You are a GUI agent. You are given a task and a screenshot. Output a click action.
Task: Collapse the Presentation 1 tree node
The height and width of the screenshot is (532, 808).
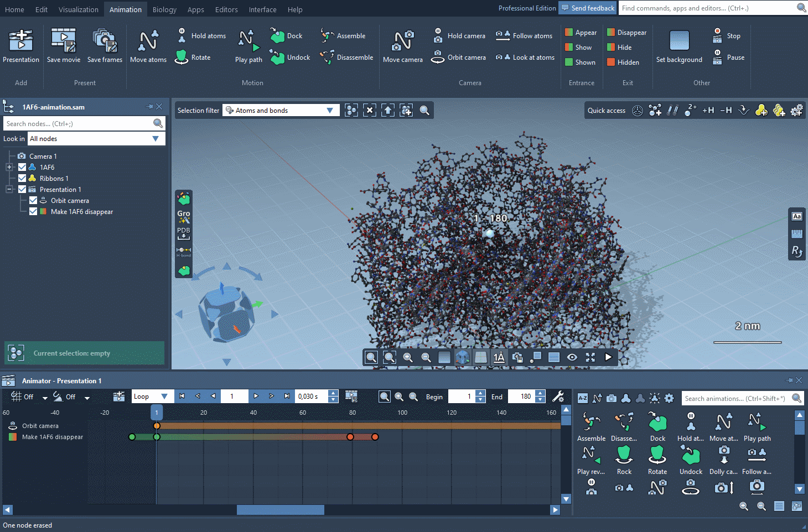point(9,189)
